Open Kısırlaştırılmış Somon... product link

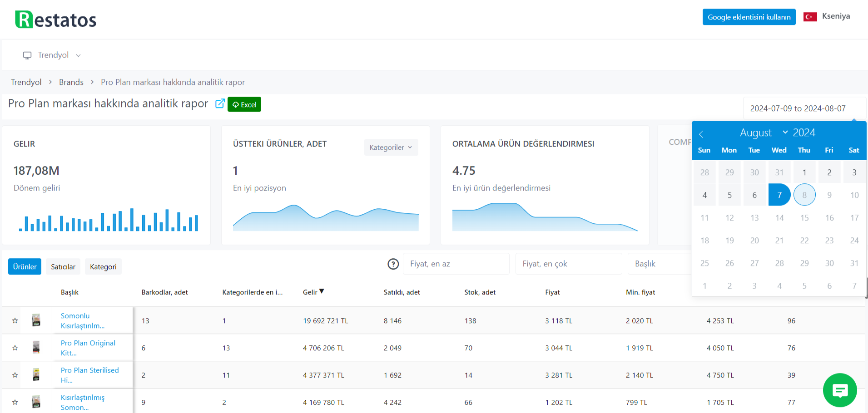tap(83, 402)
